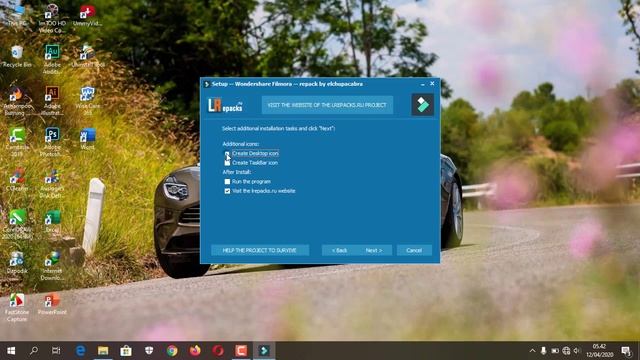Screen dimensions: 640x360
Task: Launch Google Chrome from the taskbar
Action: coord(172,351)
